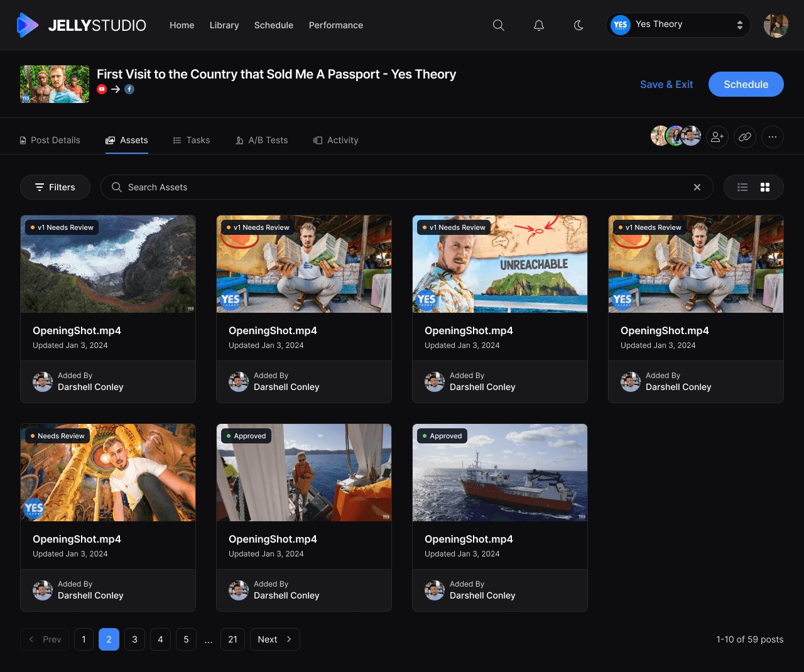Go to Home in the top navigation

[x=182, y=25]
